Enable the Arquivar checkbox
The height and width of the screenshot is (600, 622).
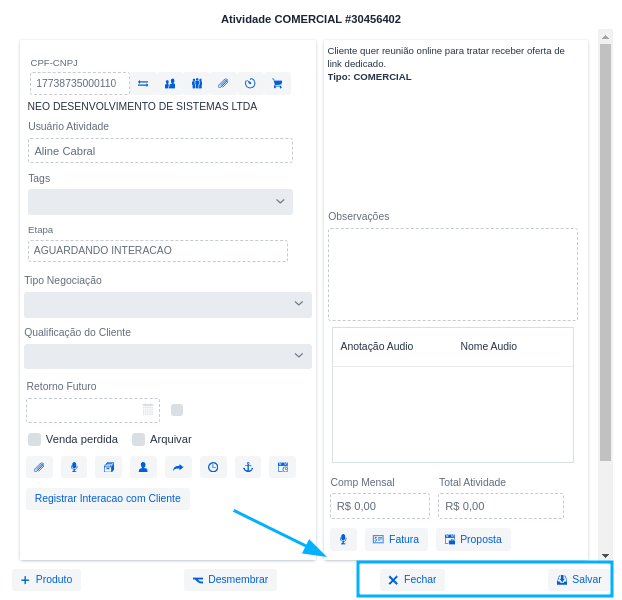click(139, 439)
